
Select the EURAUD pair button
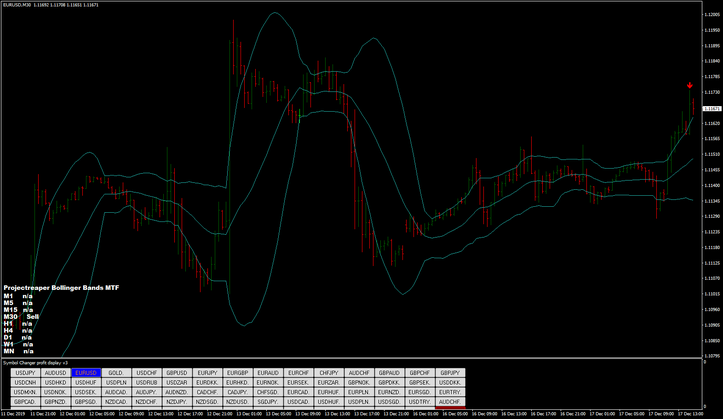(268, 372)
